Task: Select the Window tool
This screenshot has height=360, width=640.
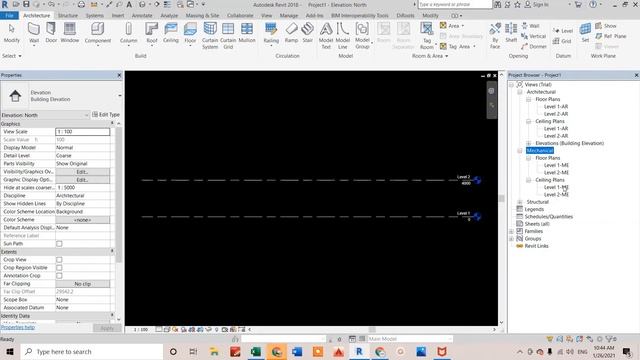Action: pyautogui.click(x=70, y=33)
